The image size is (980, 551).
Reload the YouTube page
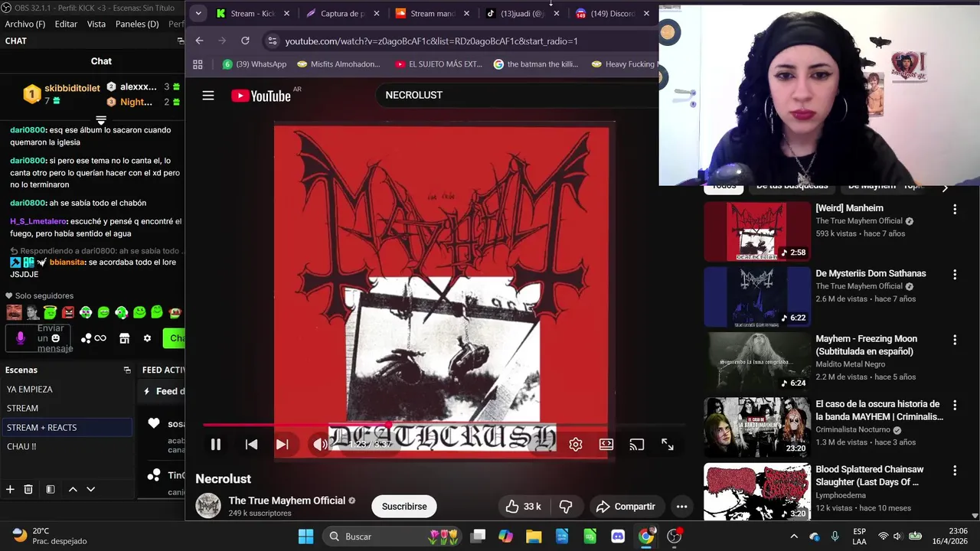pos(245,41)
